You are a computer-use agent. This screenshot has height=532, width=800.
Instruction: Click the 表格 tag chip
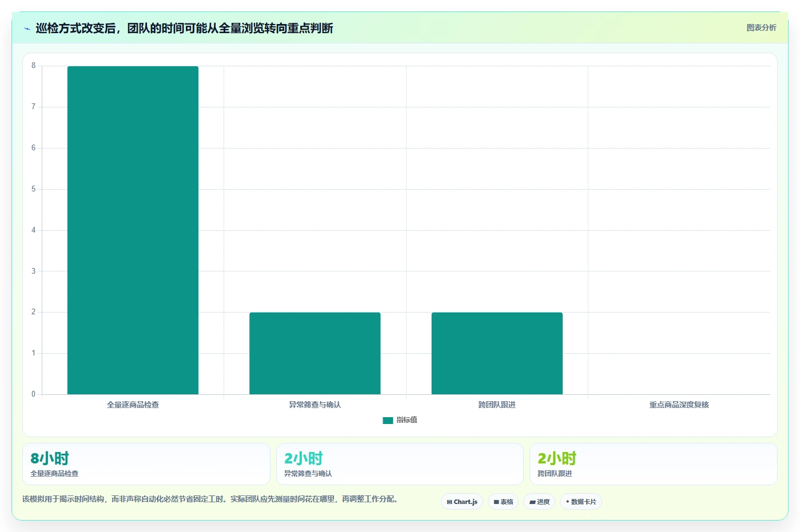point(503,502)
